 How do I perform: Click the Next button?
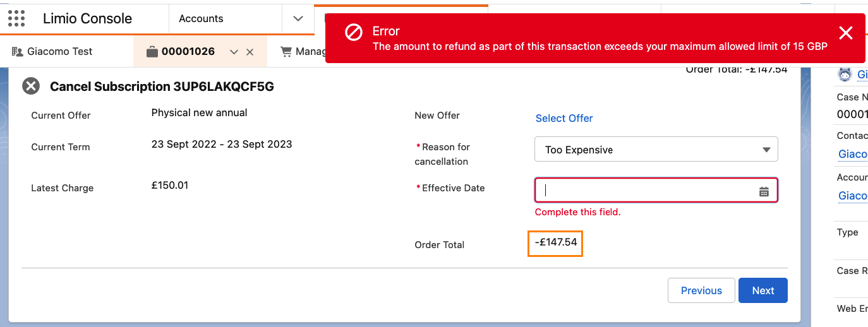(763, 290)
